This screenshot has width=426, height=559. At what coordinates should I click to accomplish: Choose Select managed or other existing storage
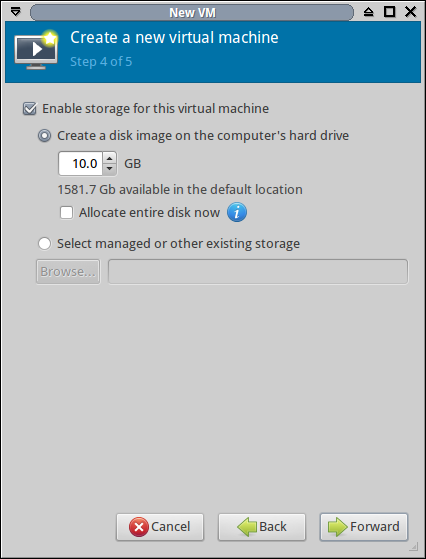coord(45,244)
